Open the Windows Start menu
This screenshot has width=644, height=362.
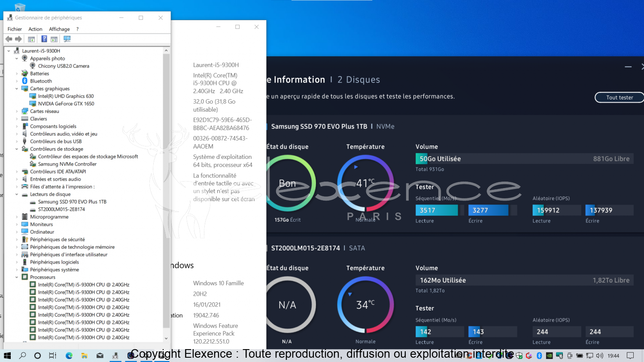click(x=7, y=356)
